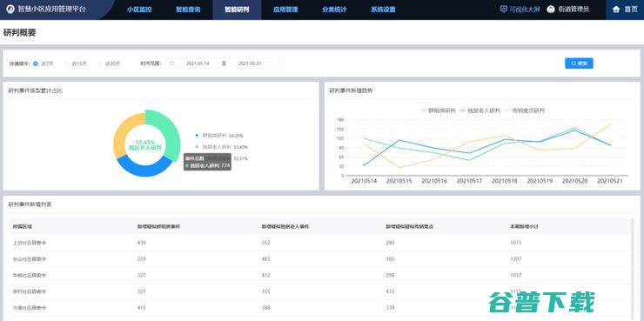Click the end date field 2021-05-21
The width and height of the screenshot is (644, 321).
point(250,64)
